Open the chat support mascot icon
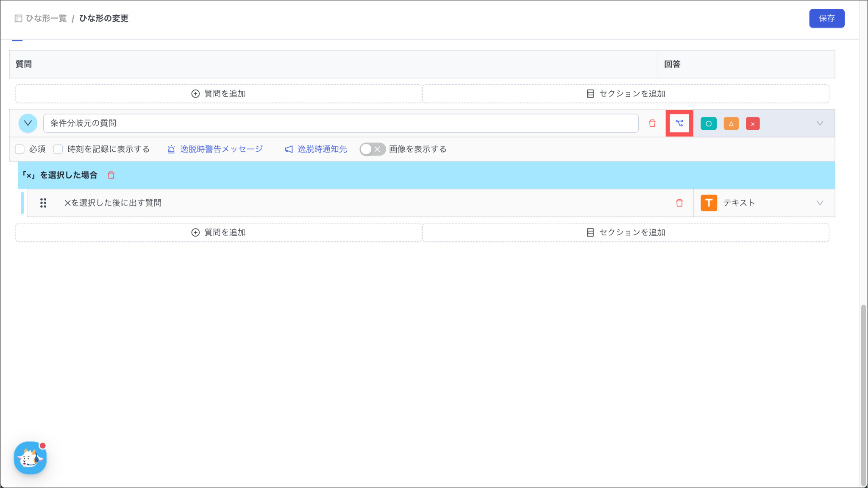The image size is (868, 488). click(30, 458)
